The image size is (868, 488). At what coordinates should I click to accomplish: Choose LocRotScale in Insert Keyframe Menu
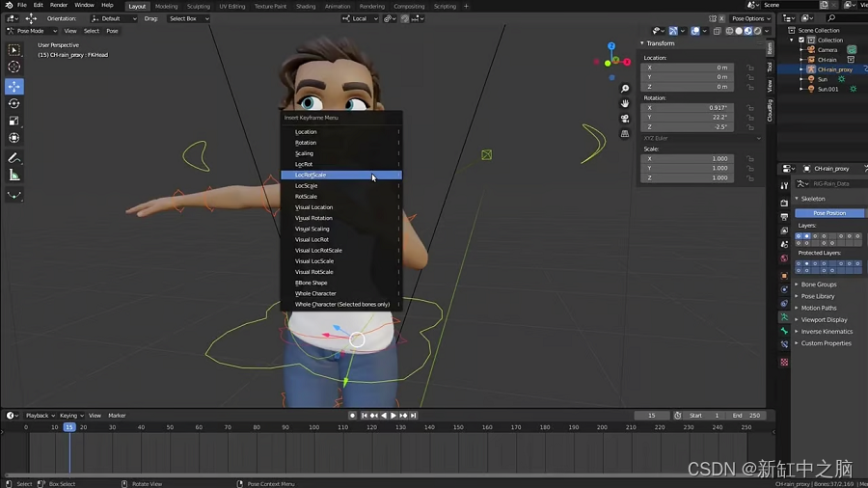[x=341, y=175]
